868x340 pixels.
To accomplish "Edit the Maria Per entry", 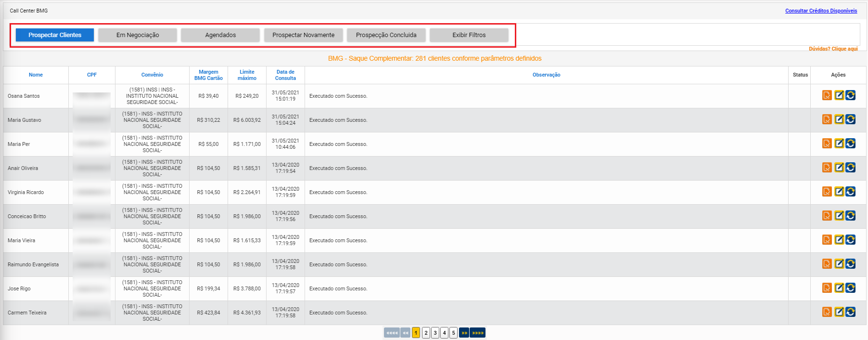I will coord(839,144).
